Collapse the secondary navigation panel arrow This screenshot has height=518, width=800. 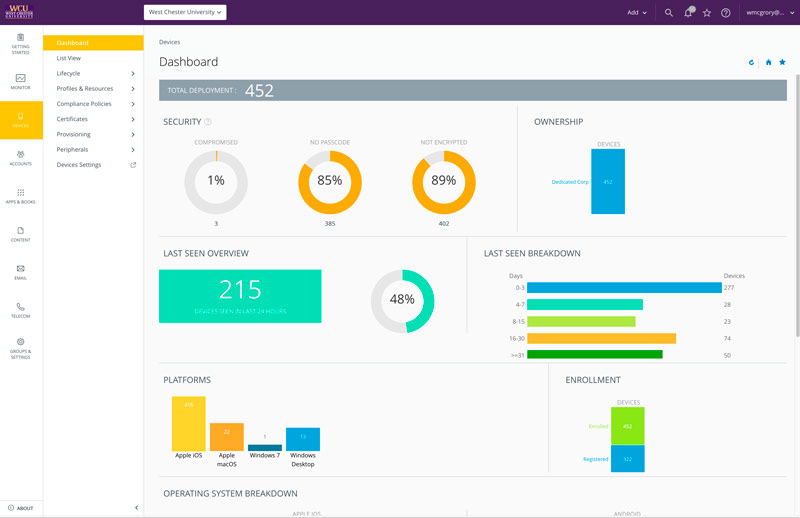[136, 508]
